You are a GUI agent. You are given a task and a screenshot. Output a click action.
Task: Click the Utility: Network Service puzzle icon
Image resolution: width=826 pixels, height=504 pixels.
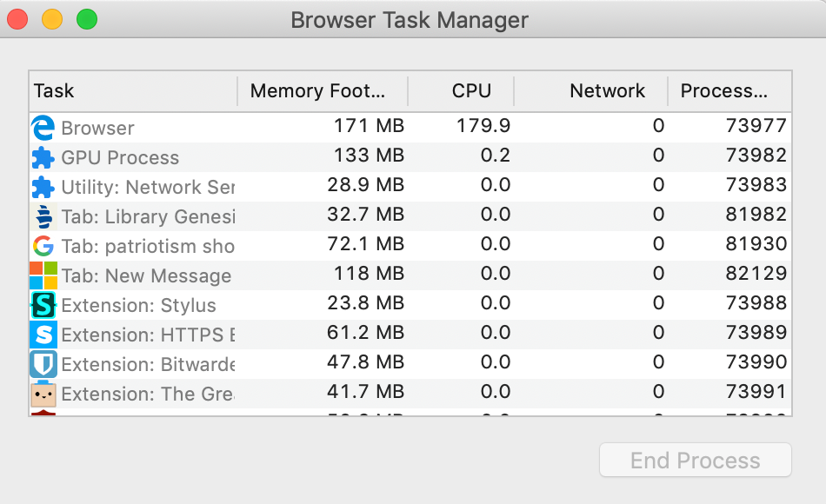coord(41,187)
